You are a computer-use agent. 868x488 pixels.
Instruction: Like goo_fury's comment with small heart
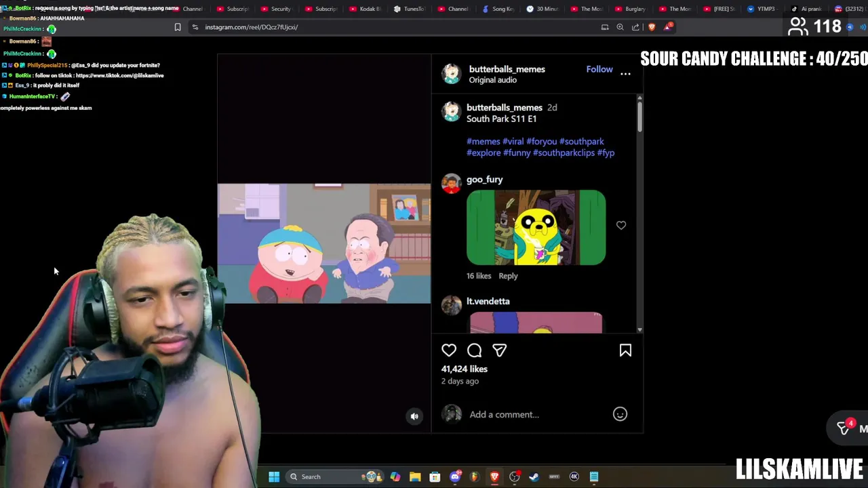[621, 225]
